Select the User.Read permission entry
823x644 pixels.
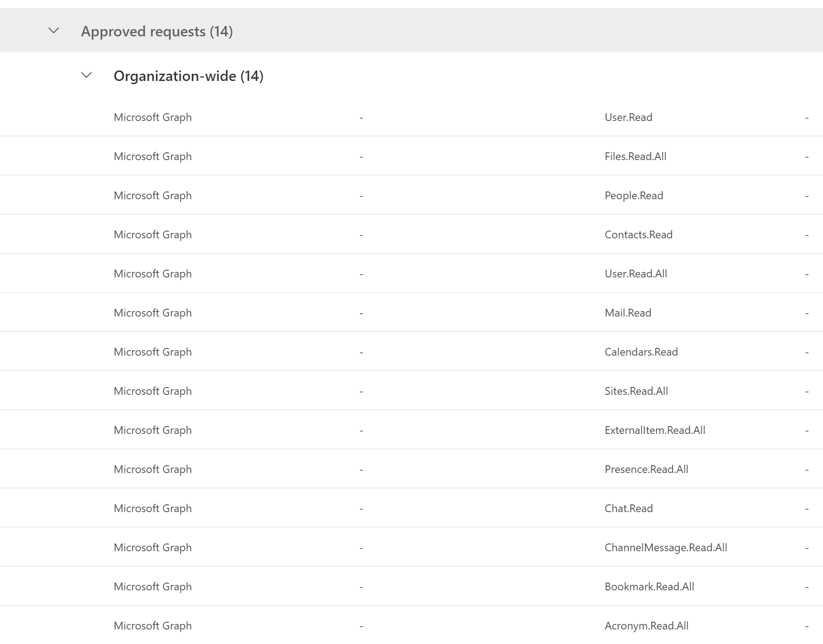[628, 117]
